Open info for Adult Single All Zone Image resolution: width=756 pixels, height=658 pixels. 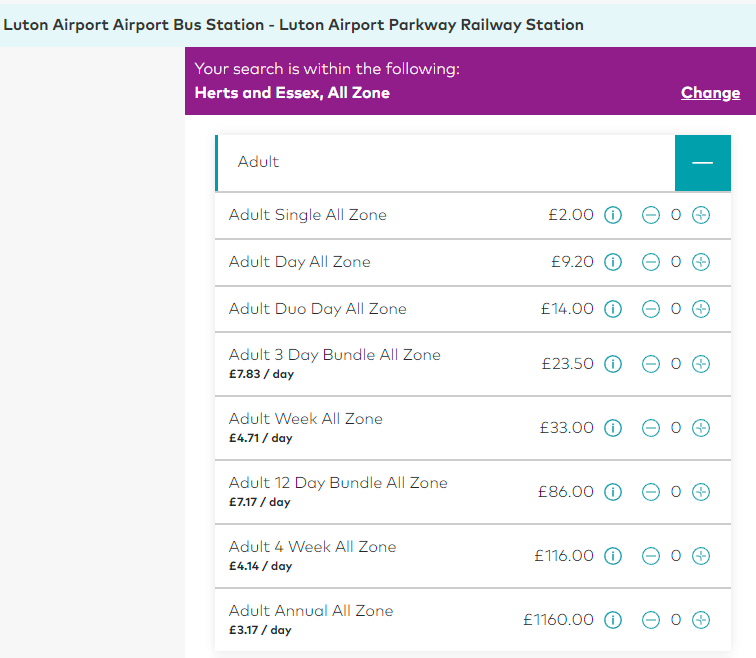[x=613, y=215]
